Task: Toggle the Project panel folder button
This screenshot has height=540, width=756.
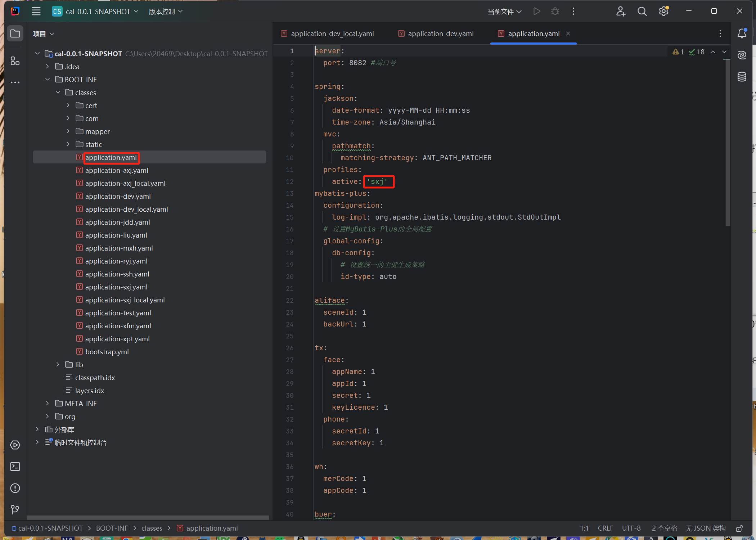Action: click(15, 33)
